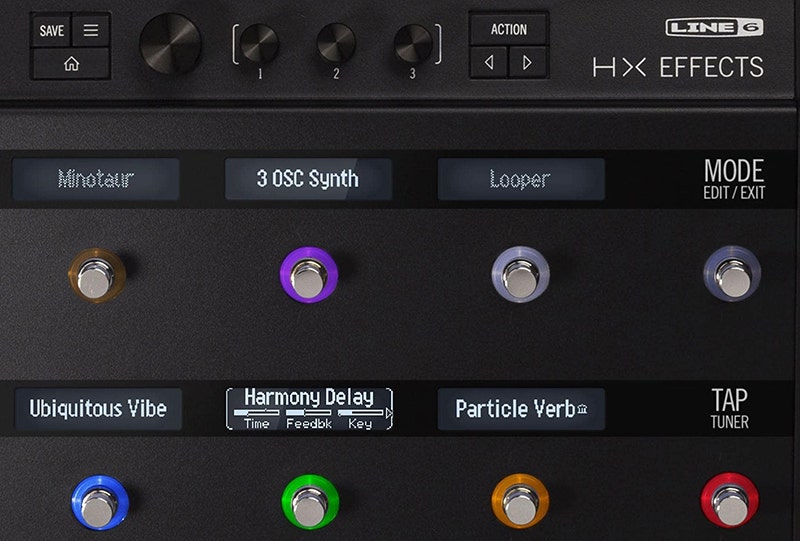The image size is (800, 541).
Task: Open the menu via hamburger icon
Action: pyautogui.click(x=91, y=31)
